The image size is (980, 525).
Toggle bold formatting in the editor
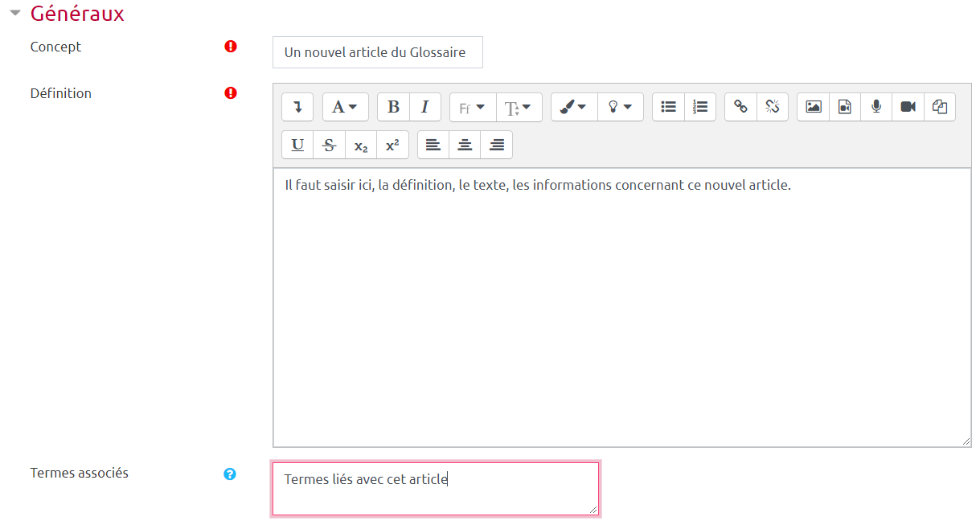pyautogui.click(x=393, y=107)
